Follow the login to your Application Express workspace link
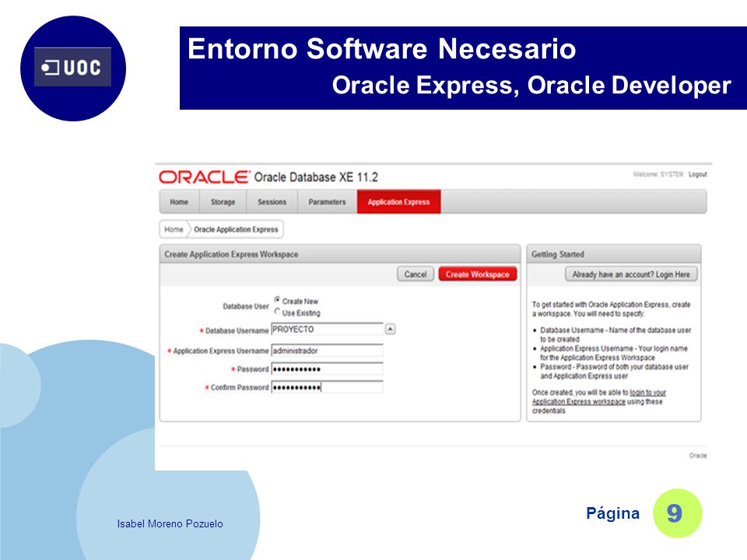Screen dimensions: 747x560 tap(599, 397)
